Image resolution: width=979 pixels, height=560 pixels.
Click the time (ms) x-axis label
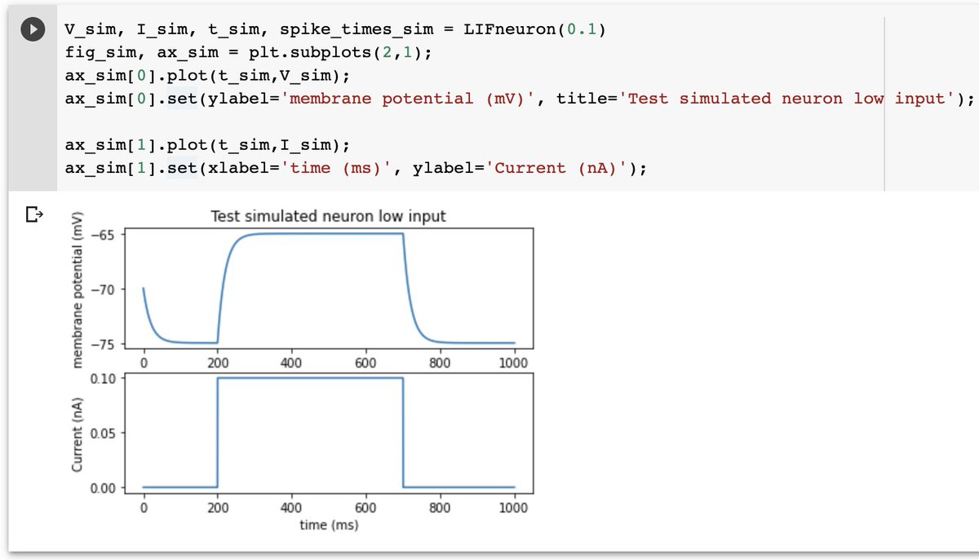click(x=329, y=525)
